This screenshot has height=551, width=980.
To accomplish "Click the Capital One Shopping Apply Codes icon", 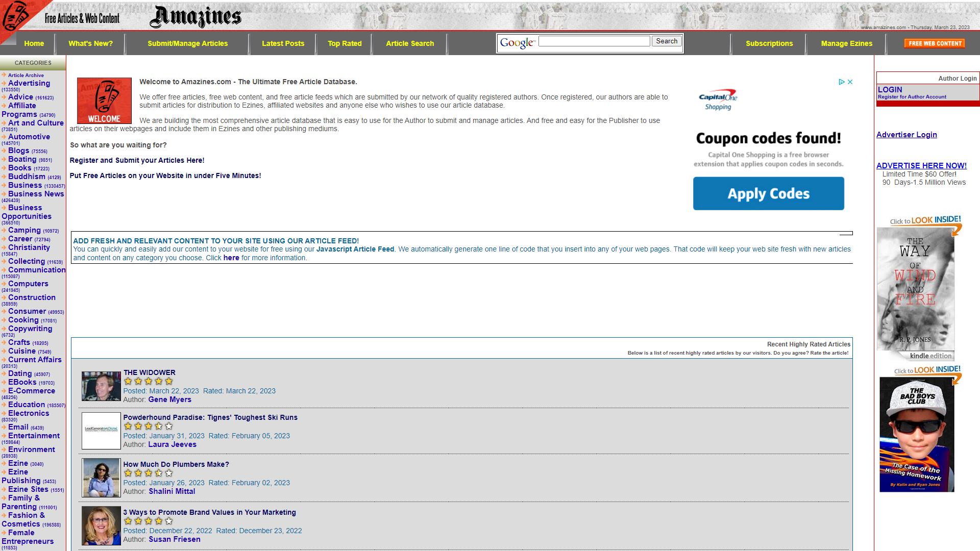I will [x=769, y=194].
